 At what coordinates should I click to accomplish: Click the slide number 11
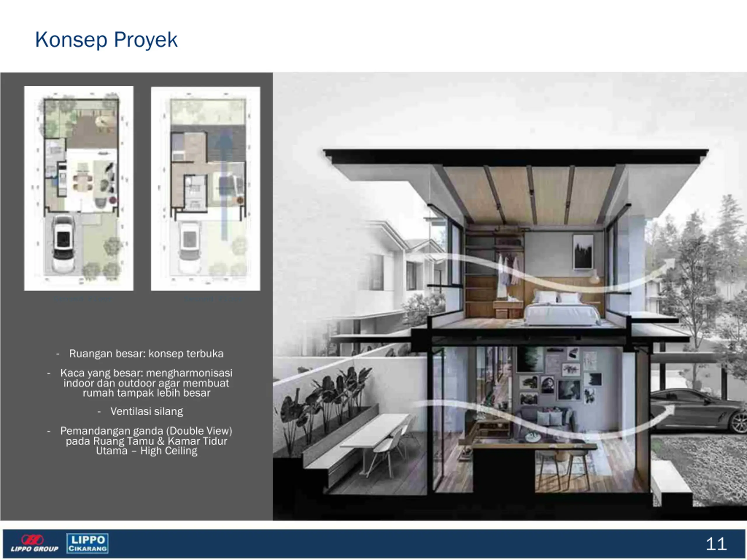pyautogui.click(x=716, y=544)
